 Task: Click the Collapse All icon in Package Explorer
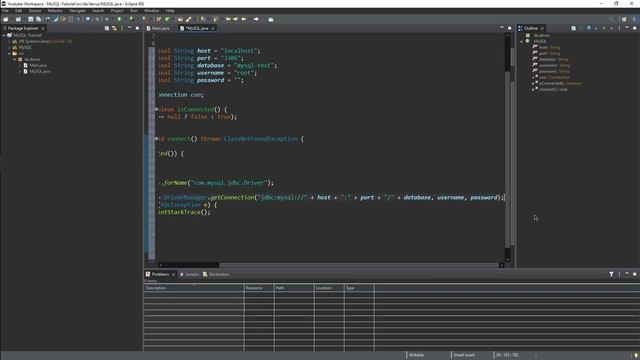107,28
